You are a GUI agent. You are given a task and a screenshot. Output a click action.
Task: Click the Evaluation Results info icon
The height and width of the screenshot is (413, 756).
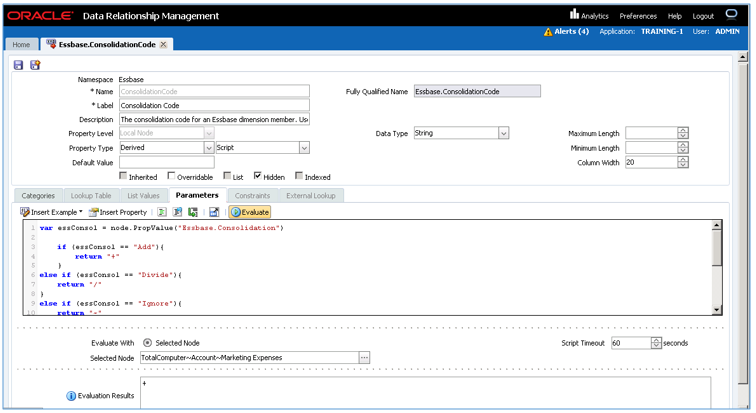pyautogui.click(x=71, y=396)
